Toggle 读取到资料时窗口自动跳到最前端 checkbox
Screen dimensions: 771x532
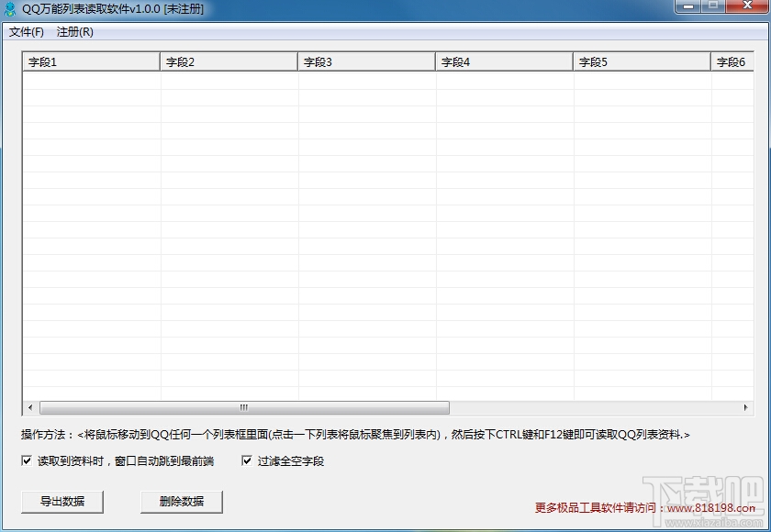click(x=27, y=460)
